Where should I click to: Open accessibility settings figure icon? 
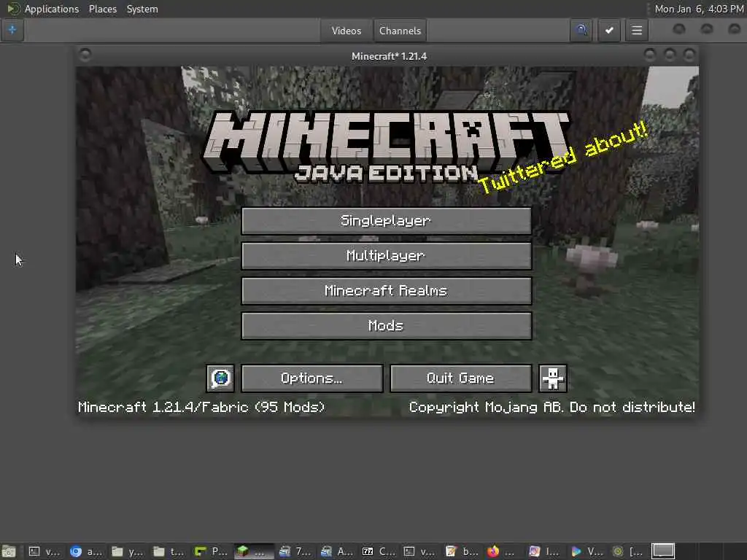[x=553, y=378]
